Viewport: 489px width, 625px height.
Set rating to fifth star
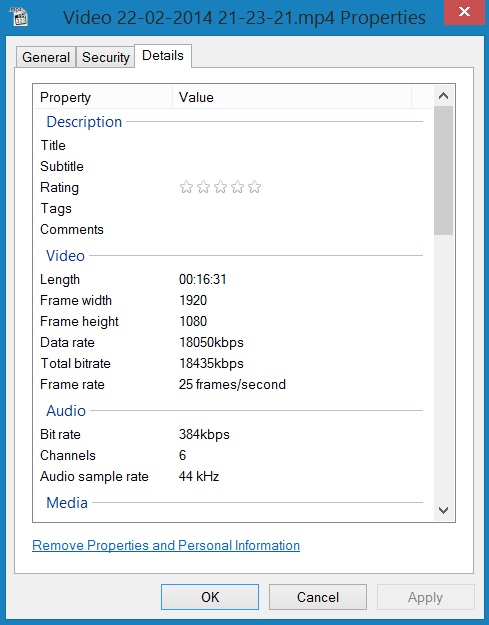pyautogui.click(x=254, y=187)
